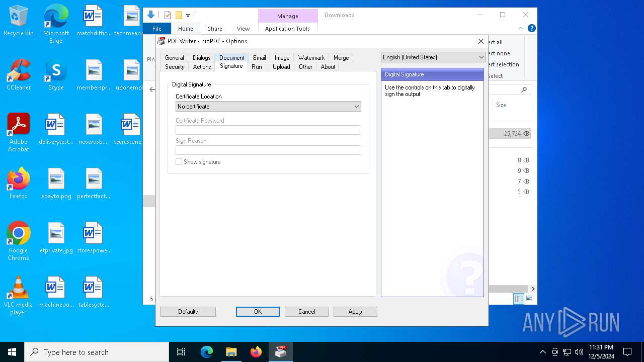Expand the Explorer quick access toolbar arrow
The height and width of the screenshot is (362, 644).
(188, 16)
